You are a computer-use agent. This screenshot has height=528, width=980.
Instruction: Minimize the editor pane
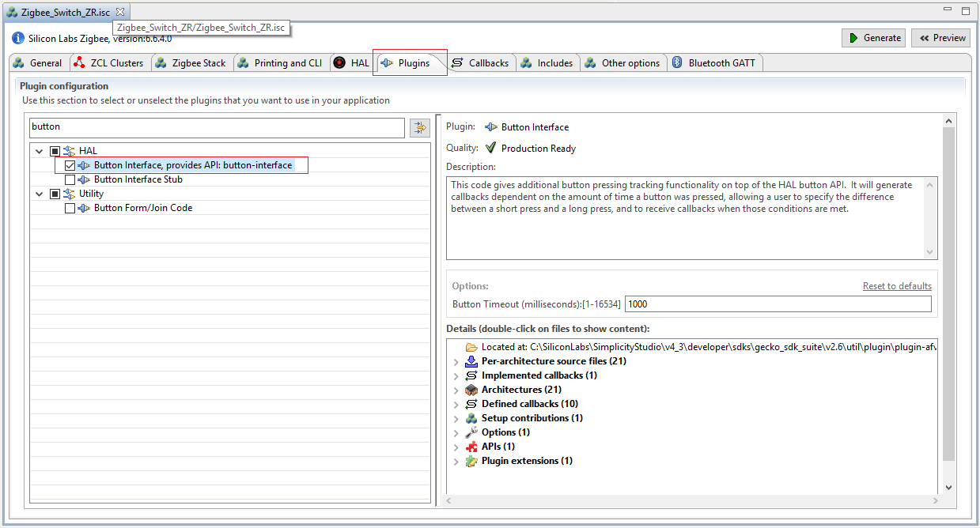click(949, 11)
